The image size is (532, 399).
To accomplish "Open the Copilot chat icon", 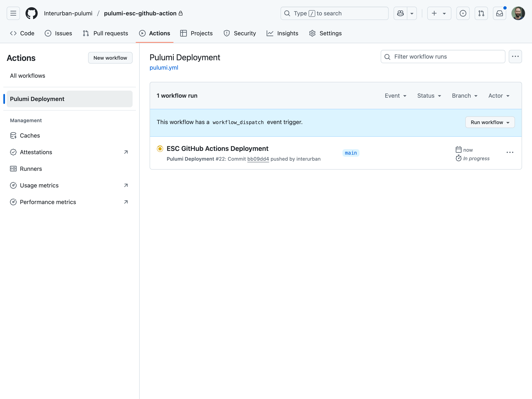I will 400,13.
